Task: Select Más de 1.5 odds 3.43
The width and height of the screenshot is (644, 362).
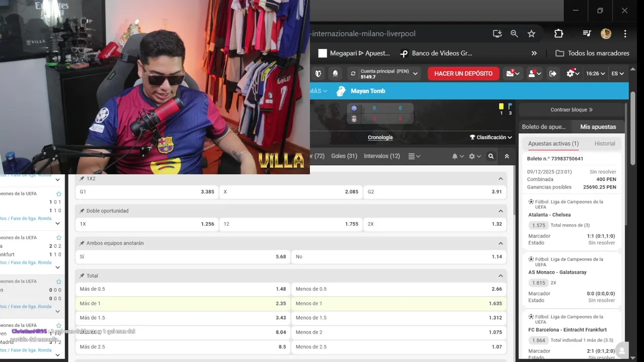Action: tap(183, 318)
